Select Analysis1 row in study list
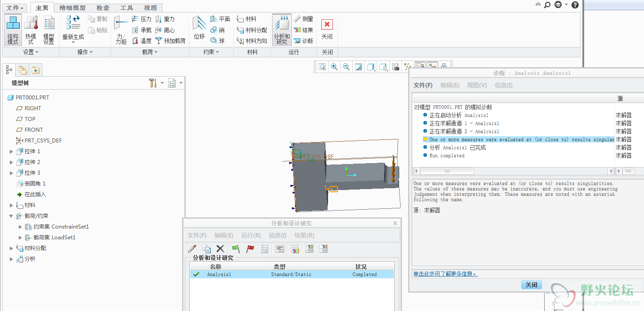Screen dimensions: 644x311 pos(292,274)
